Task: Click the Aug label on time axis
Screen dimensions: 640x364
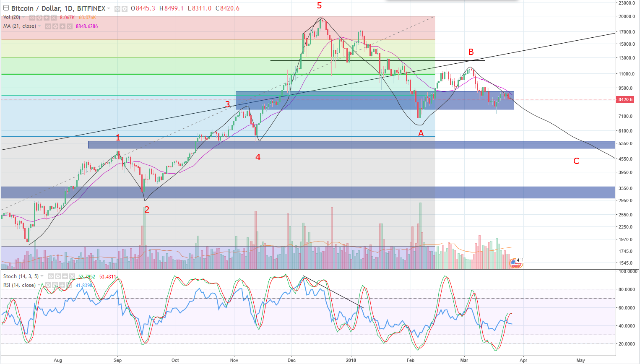Action: 58,360
